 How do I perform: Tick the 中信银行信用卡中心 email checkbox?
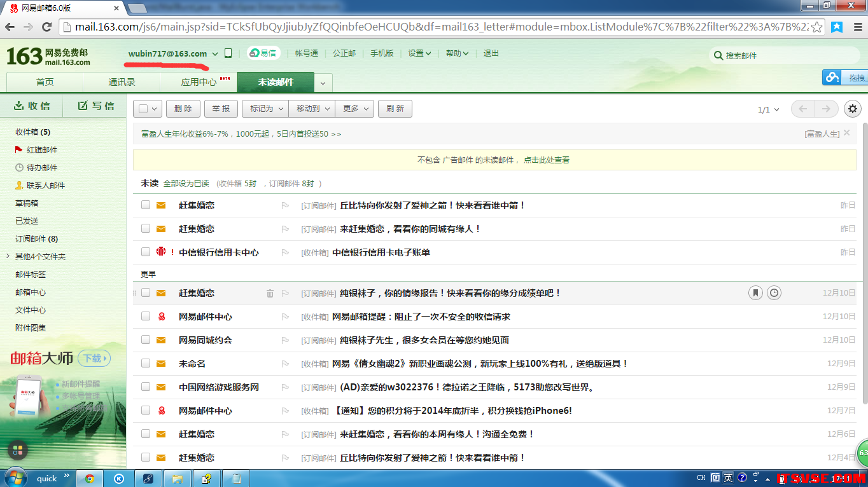146,252
